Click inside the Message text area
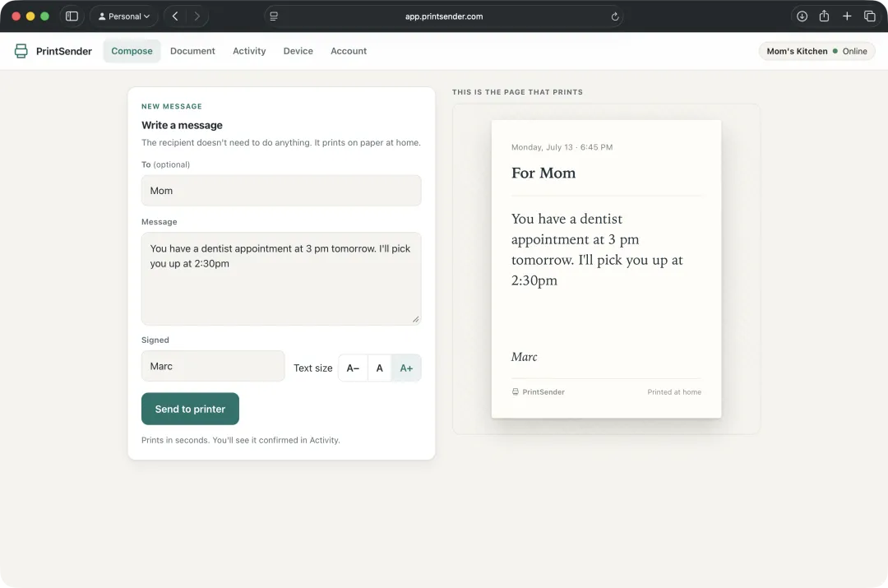 tap(281, 279)
